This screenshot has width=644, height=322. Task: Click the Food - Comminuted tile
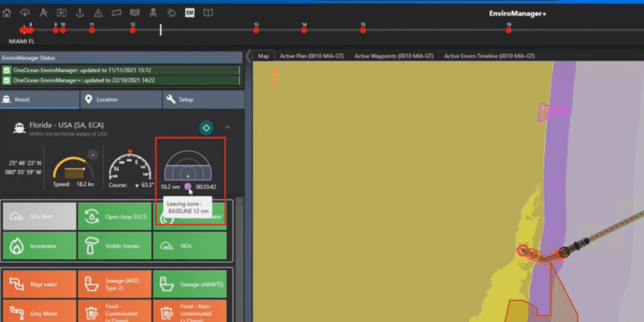point(114,311)
